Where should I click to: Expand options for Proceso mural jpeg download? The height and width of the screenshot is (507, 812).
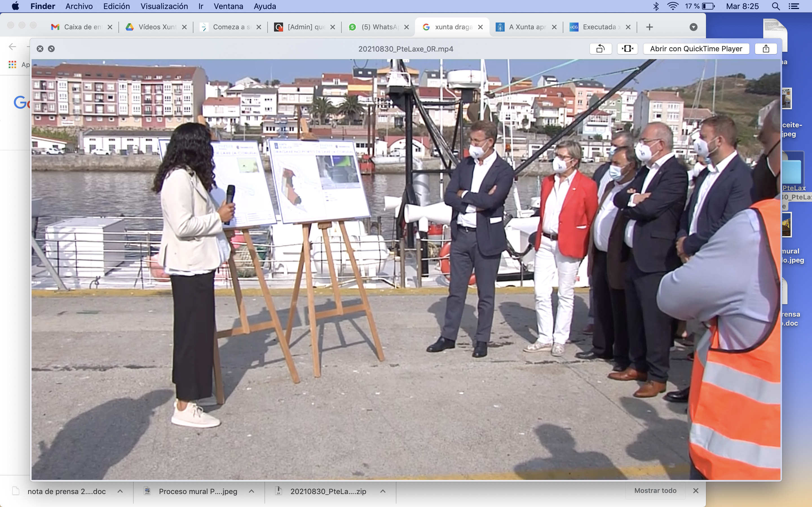(251, 491)
